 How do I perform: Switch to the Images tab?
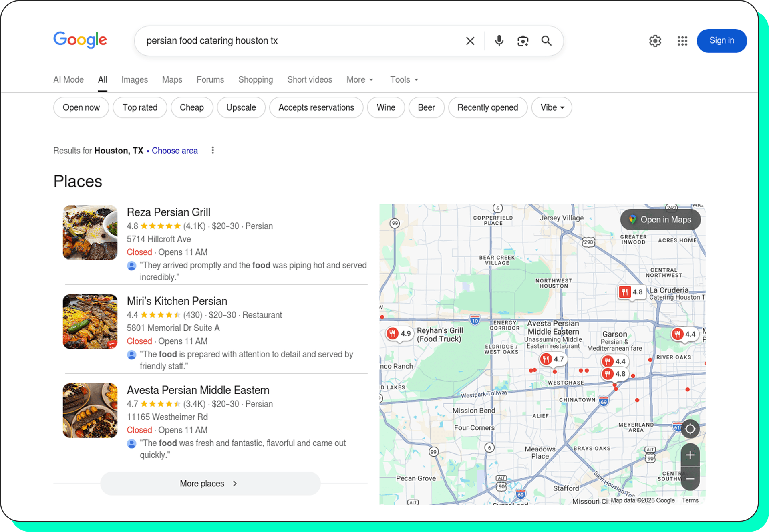[x=135, y=80]
